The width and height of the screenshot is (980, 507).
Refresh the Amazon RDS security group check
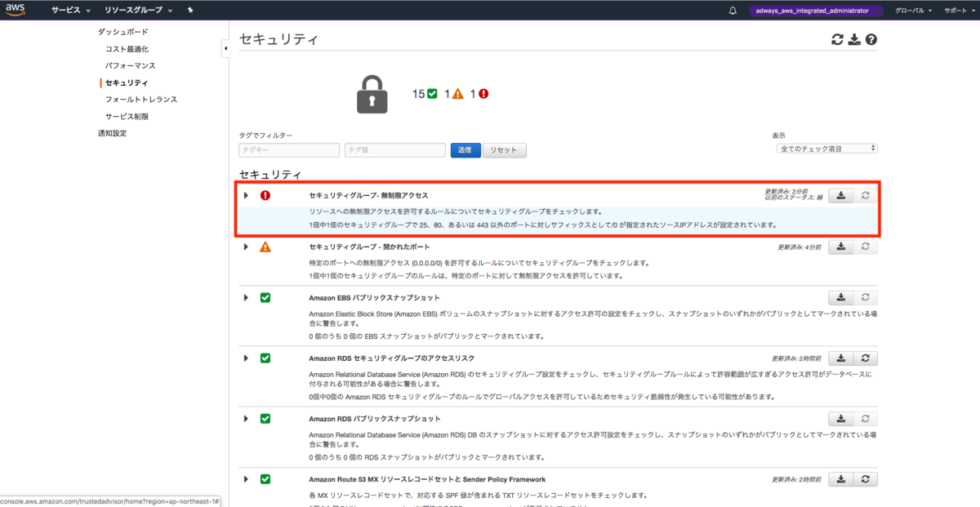[x=866, y=358]
